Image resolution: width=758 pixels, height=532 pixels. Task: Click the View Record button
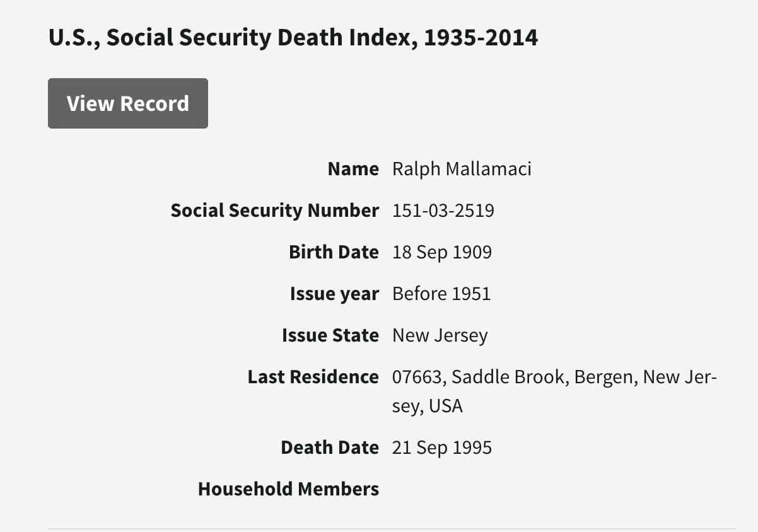pyautogui.click(x=128, y=103)
